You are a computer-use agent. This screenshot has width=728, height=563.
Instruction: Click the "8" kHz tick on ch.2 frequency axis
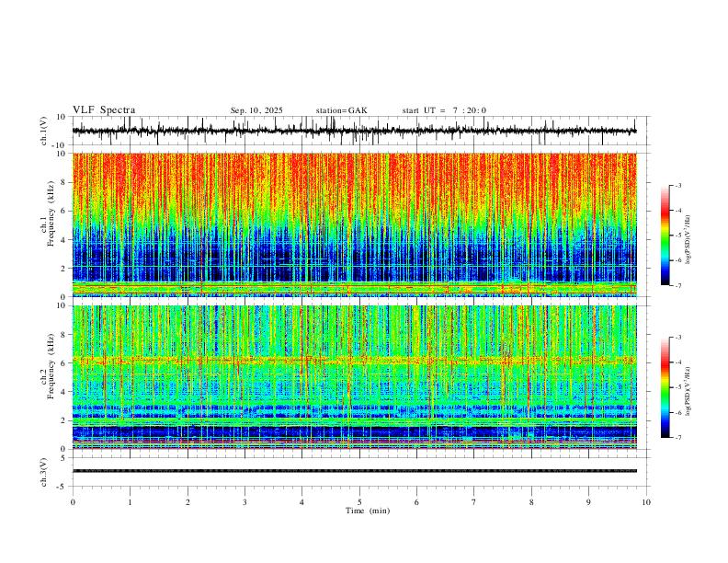click(x=64, y=335)
